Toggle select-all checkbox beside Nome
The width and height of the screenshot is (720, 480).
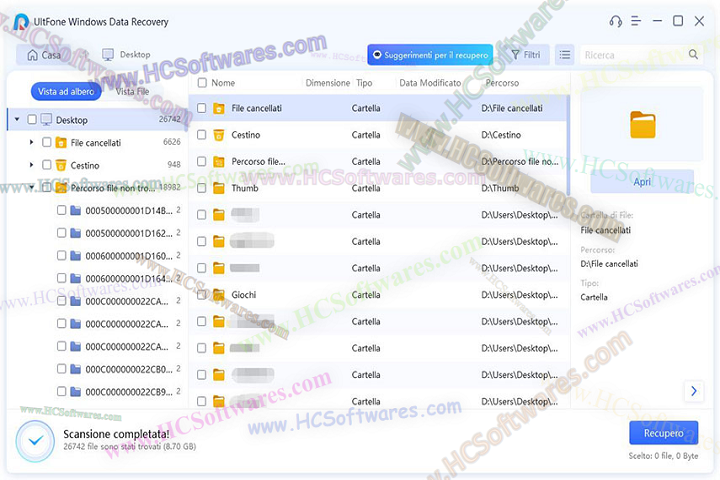pyautogui.click(x=202, y=83)
